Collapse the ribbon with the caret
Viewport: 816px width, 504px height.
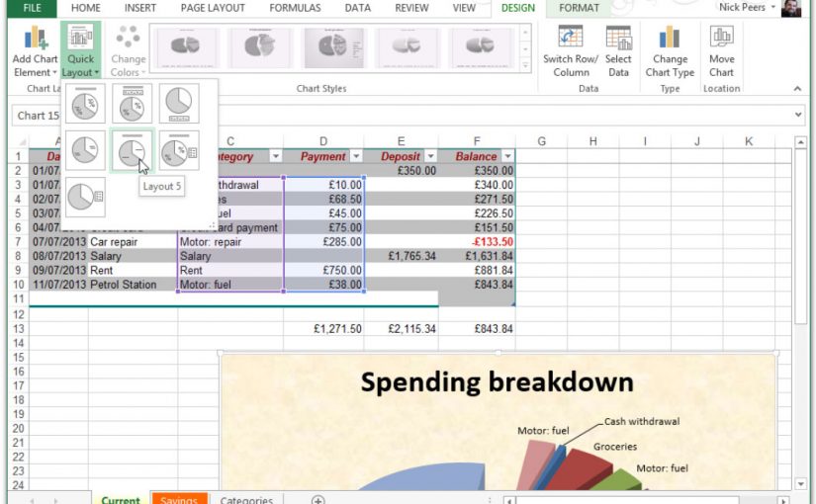[x=797, y=89]
